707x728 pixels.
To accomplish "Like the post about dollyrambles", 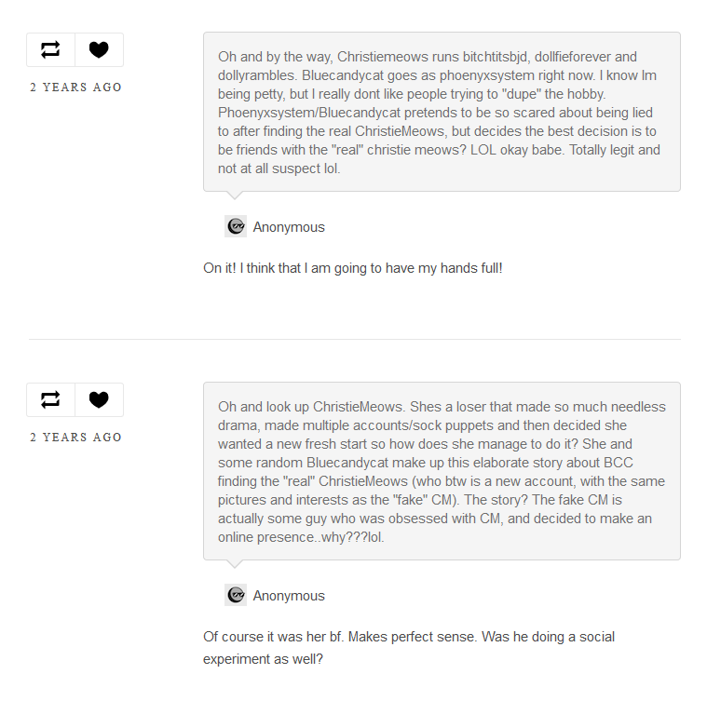I will click(99, 49).
